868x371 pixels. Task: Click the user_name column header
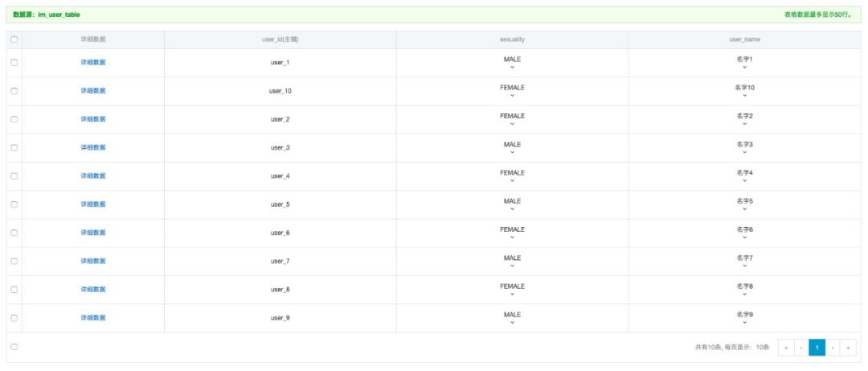[744, 39]
